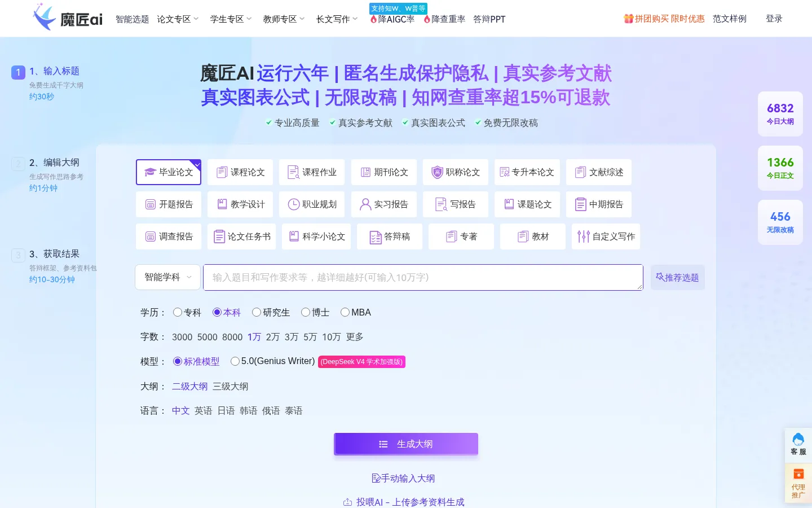Click the 中期报告 icon

pos(580,204)
